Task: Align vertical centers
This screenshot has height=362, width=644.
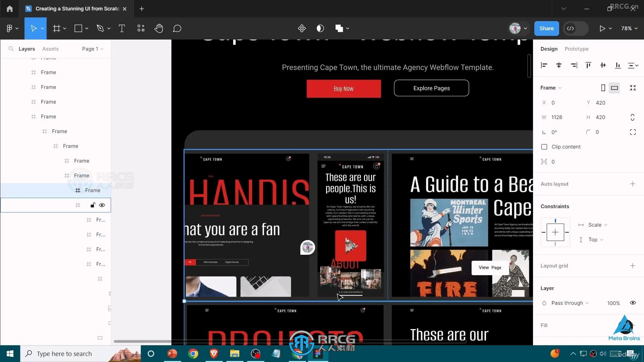Action: coord(603,65)
